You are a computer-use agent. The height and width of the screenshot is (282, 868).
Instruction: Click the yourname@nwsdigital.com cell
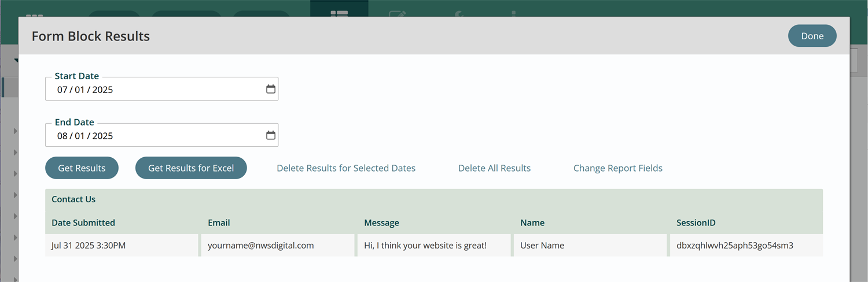278,245
